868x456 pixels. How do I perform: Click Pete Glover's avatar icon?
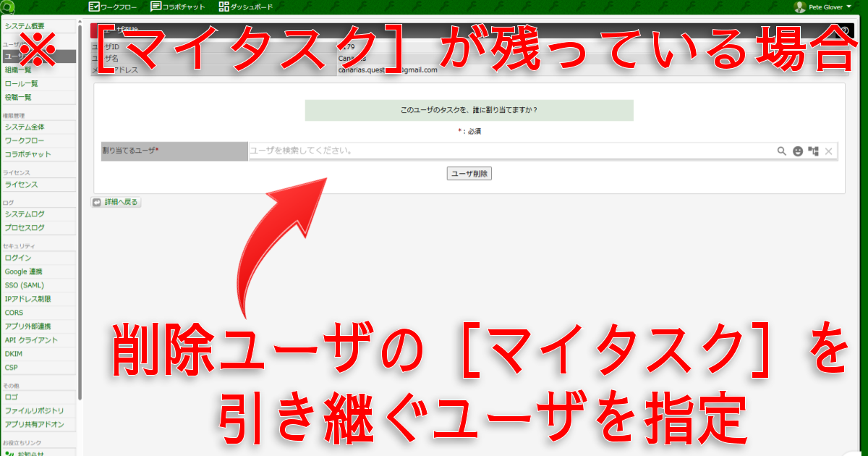coord(799,7)
